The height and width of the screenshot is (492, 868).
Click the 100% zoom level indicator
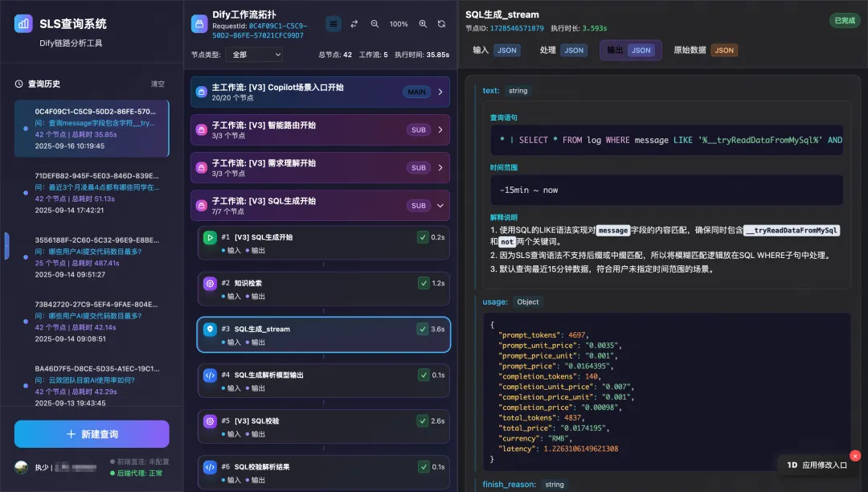pyautogui.click(x=399, y=24)
